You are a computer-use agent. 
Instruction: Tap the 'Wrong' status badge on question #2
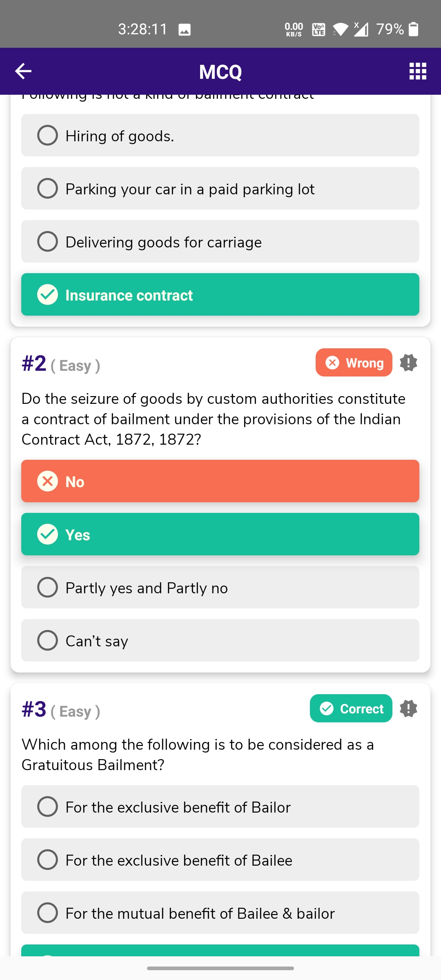(354, 363)
